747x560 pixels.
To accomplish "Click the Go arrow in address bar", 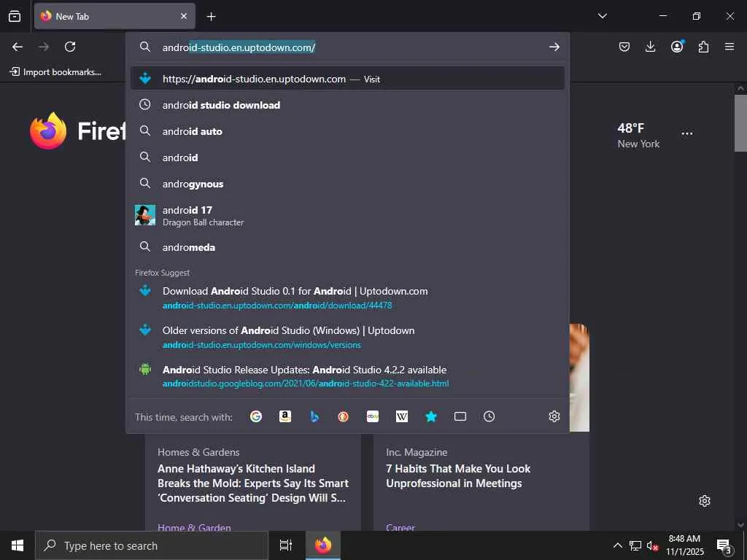I will pos(554,47).
